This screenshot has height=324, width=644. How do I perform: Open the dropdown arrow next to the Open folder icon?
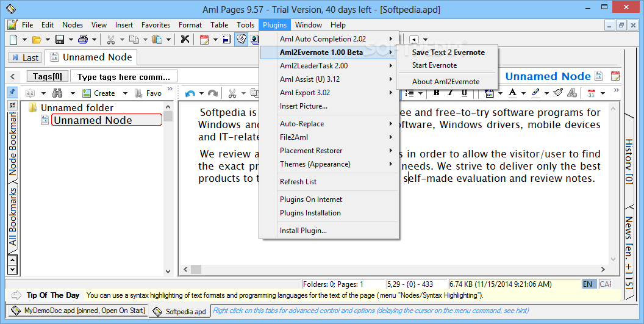48,40
